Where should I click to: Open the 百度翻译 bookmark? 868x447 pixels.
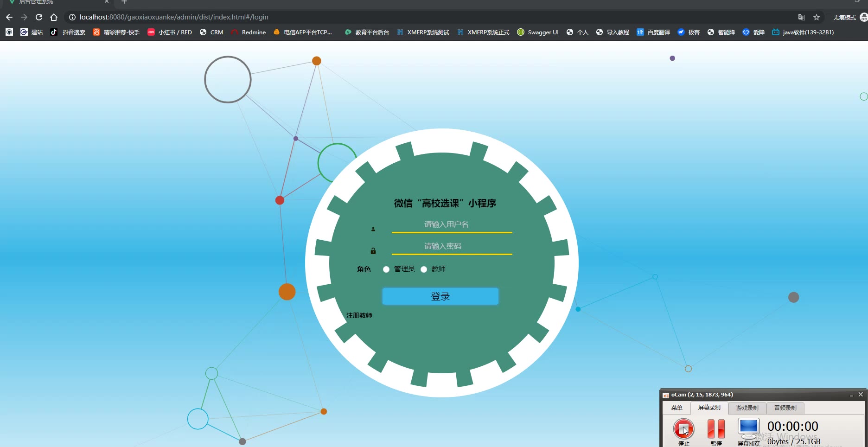pos(653,32)
